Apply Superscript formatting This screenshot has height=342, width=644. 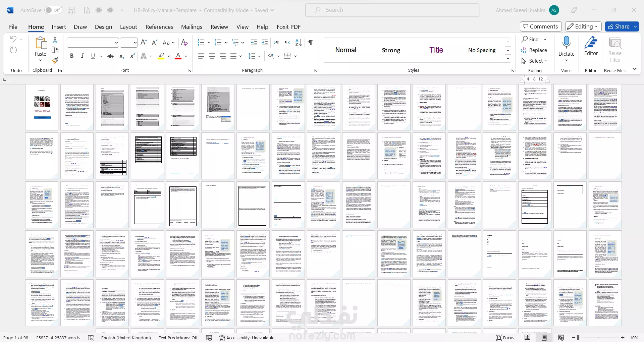pyautogui.click(x=132, y=56)
